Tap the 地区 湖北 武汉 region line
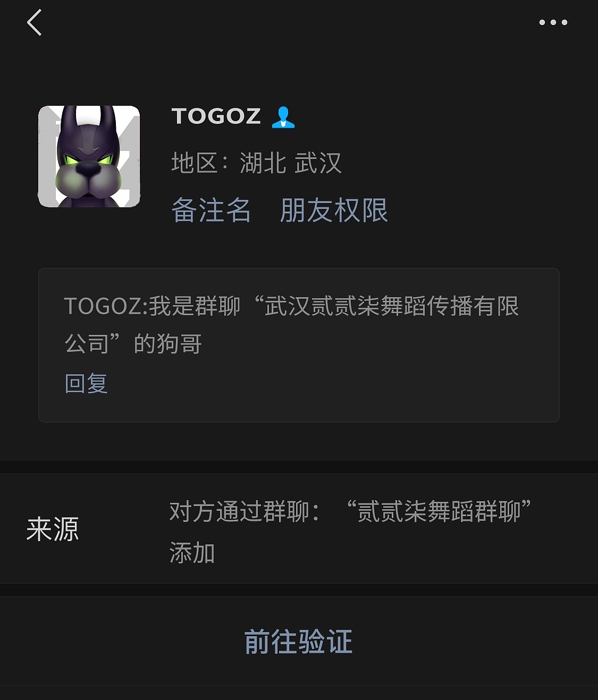598x700 pixels. pyautogui.click(x=256, y=163)
